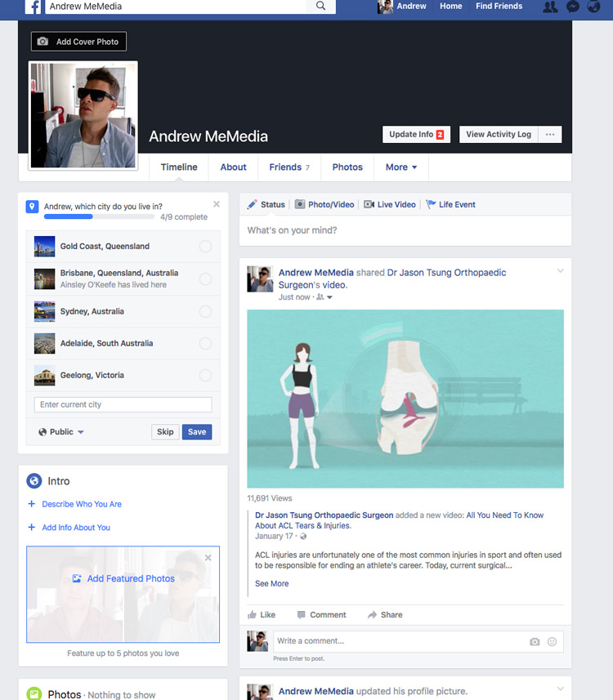Screen dimensions: 613x700
Task: Click Add Featured Photos link
Action: pos(123,578)
